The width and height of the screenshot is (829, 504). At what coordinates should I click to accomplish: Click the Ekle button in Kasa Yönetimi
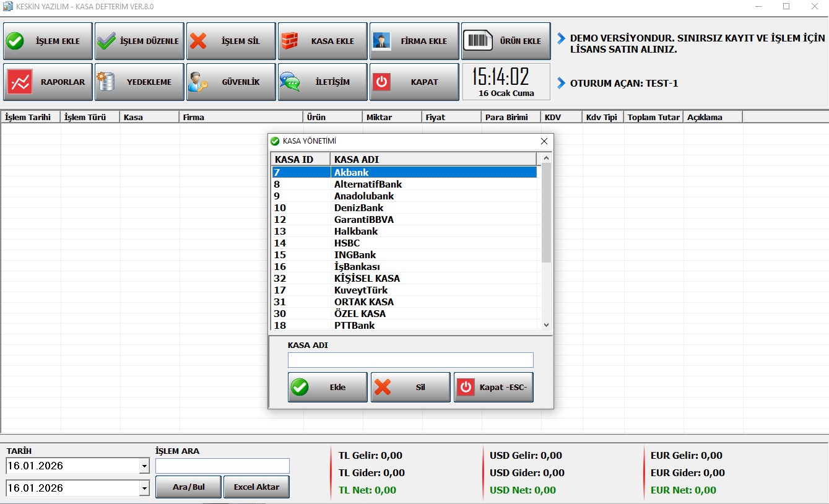(328, 388)
